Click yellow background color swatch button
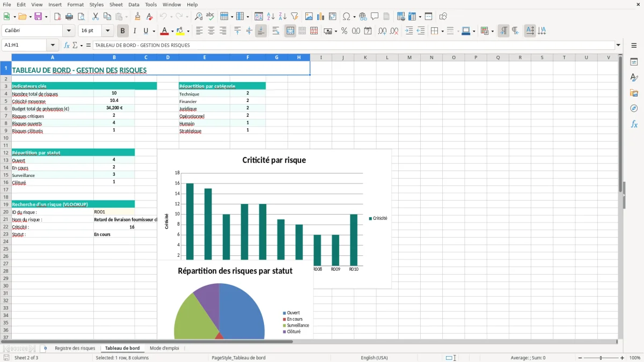This screenshot has width=644, height=362. click(x=180, y=31)
